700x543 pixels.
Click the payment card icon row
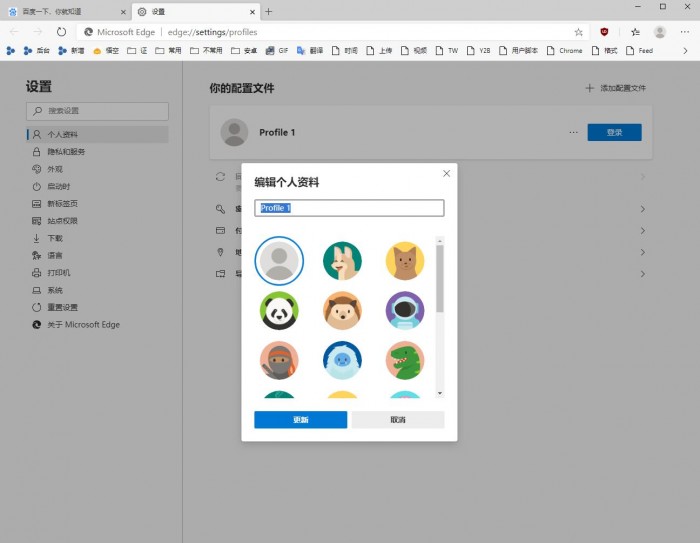(x=221, y=230)
